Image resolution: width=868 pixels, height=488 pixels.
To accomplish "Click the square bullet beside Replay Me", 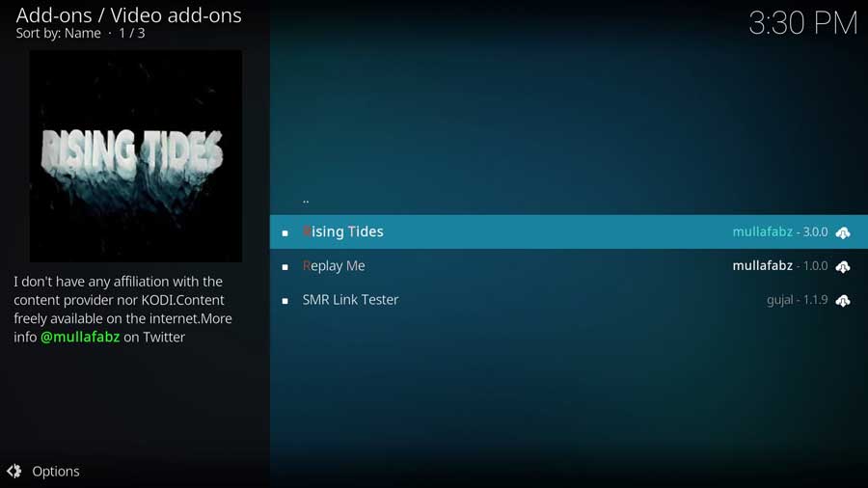I will click(x=285, y=267).
